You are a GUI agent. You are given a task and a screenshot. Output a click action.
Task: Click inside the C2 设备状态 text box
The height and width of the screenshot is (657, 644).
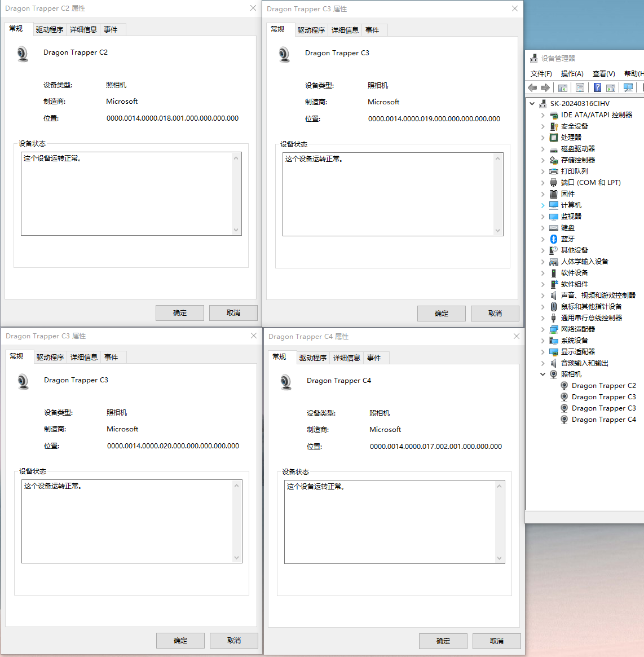pyautogui.click(x=131, y=193)
